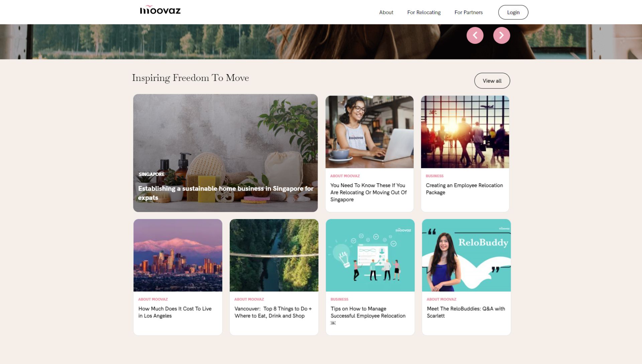Click the BUSINESS tag above Tips article
The width and height of the screenshot is (642, 364).
click(339, 299)
